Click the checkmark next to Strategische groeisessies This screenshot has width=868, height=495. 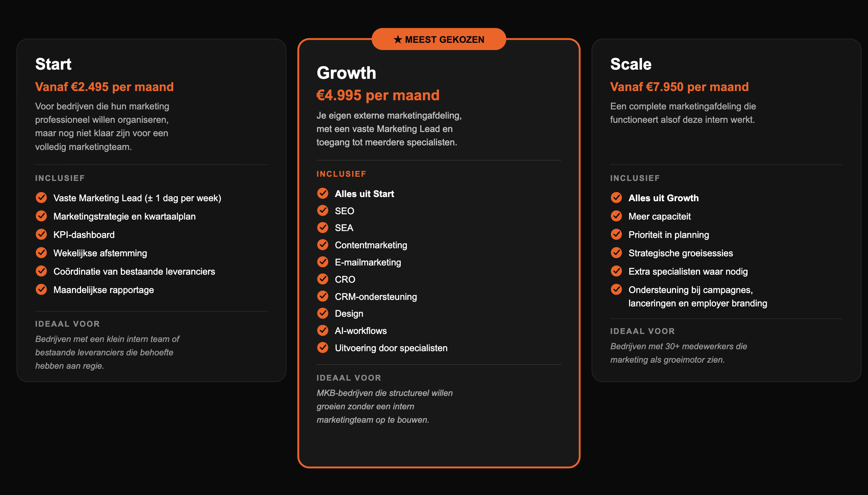pos(616,252)
